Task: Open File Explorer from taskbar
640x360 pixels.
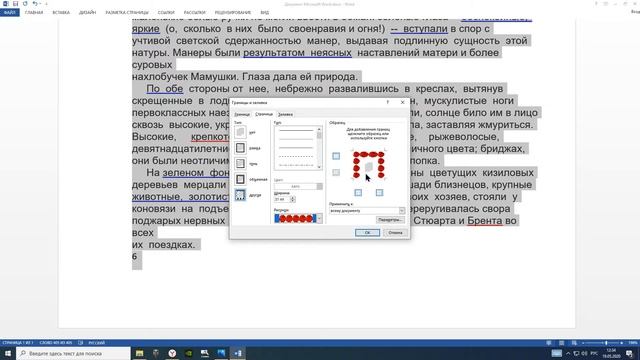Action: (140, 353)
